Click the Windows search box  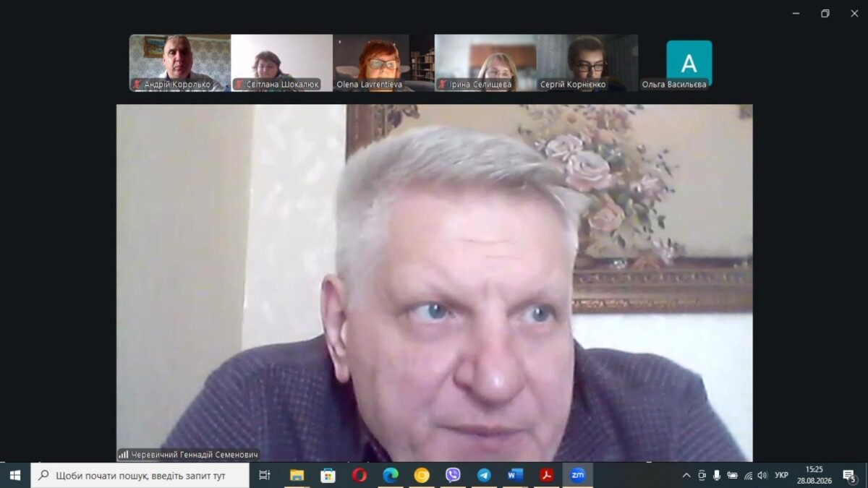(x=140, y=475)
